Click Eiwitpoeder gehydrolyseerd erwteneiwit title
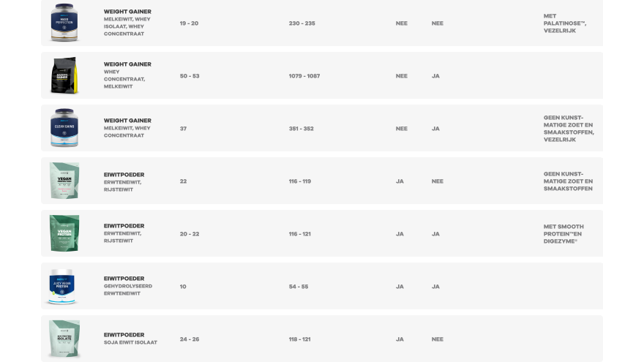 (124, 279)
